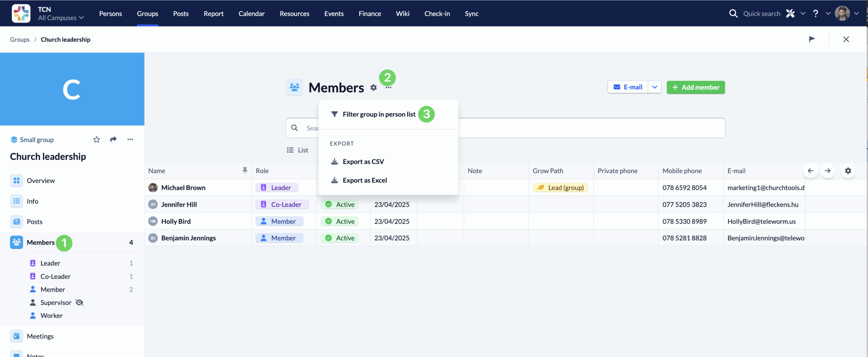The width and height of the screenshot is (868, 357).
Task: Mark group as favorite with star icon
Action: click(97, 139)
